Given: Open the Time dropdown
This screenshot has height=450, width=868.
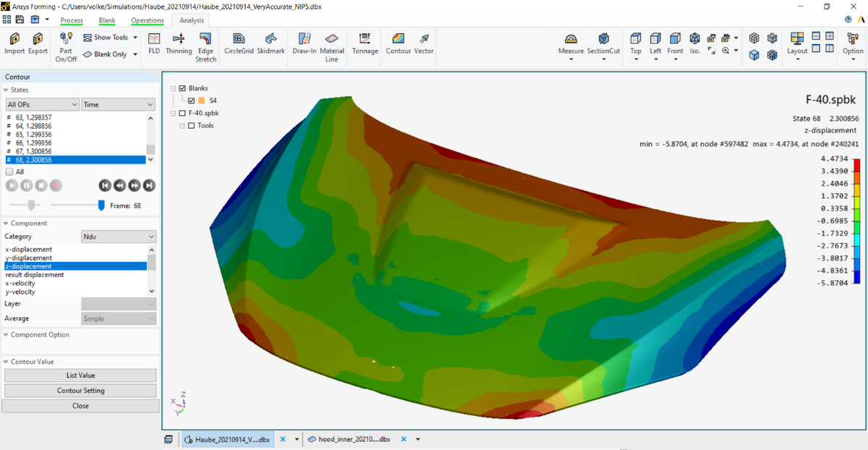Looking at the screenshot, I should (x=119, y=105).
